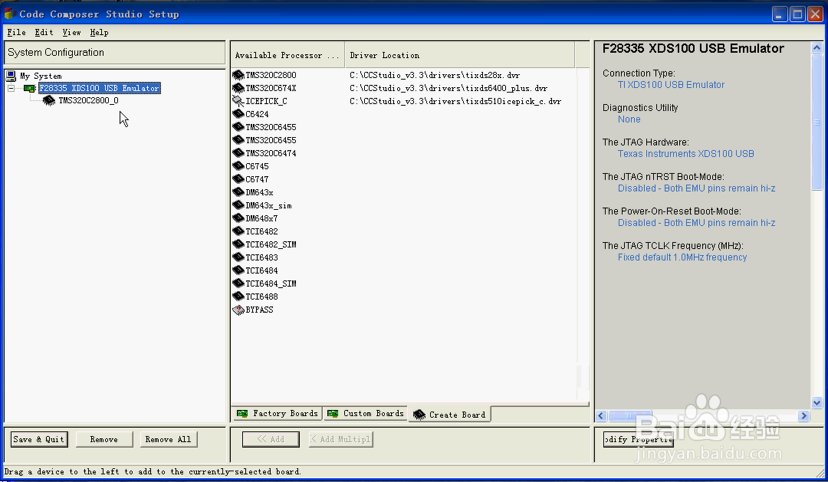Click the Remove All button
The image size is (828, 482).
[x=168, y=439]
